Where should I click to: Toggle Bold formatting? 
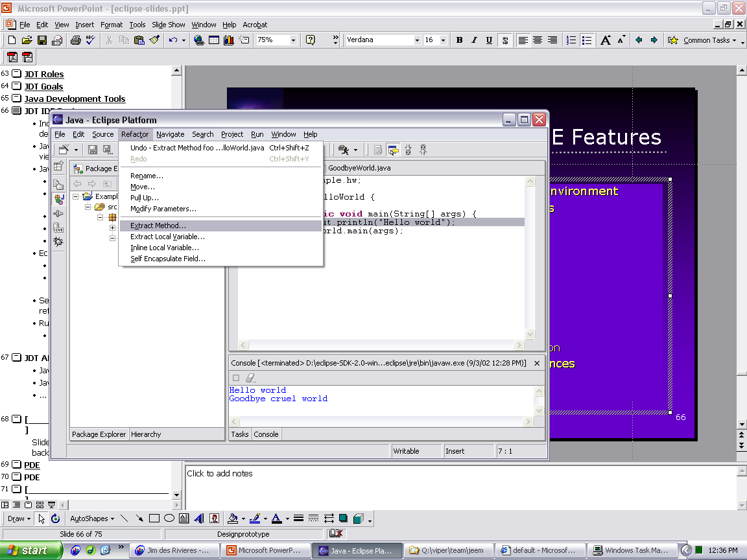459,40
